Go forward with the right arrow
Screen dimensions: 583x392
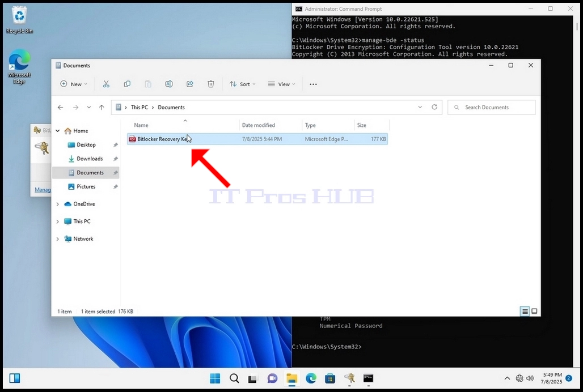tap(76, 107)
